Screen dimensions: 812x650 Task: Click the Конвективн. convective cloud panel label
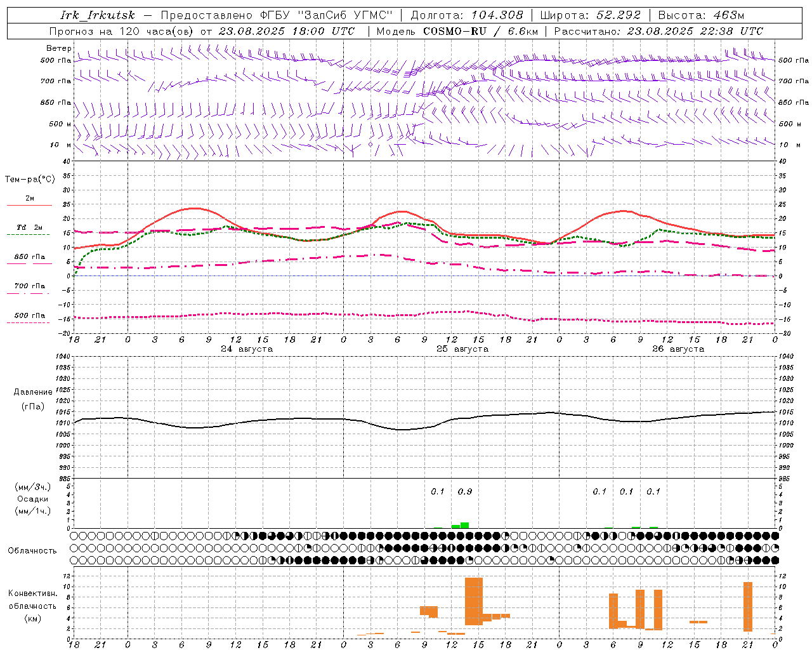(x=33, y=594)
